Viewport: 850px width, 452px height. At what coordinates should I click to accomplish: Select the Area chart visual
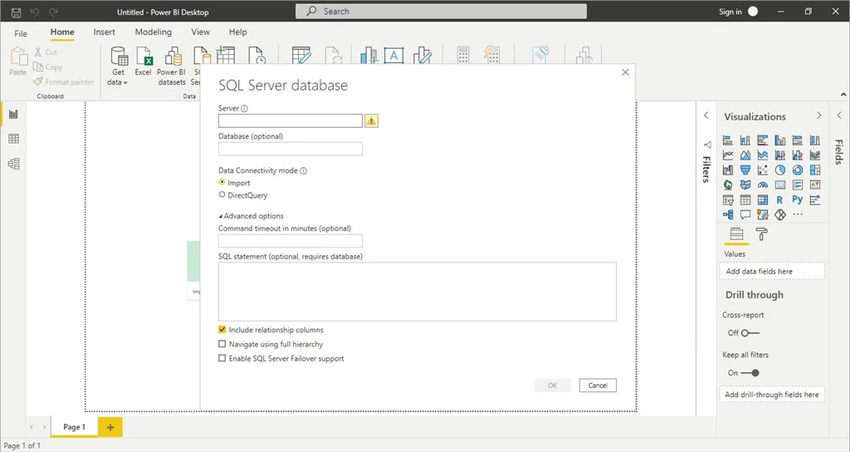click(745, 155)
